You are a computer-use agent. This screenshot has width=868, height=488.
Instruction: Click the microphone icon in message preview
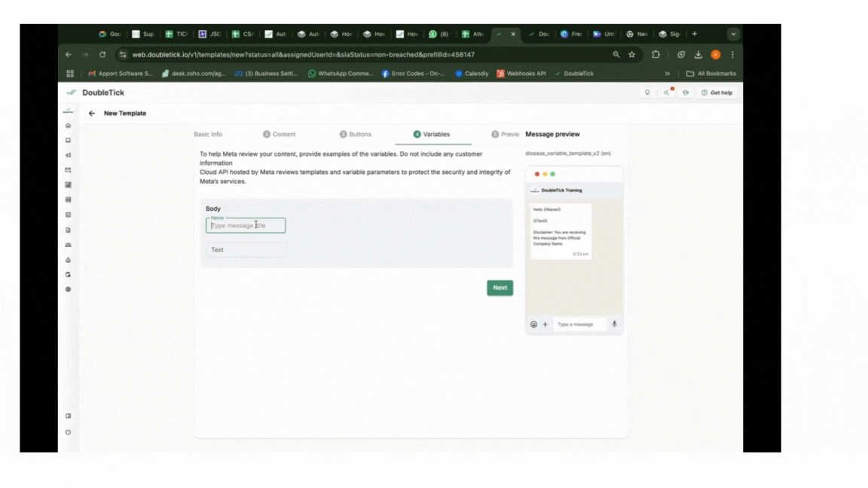click(x=614, y=325)
